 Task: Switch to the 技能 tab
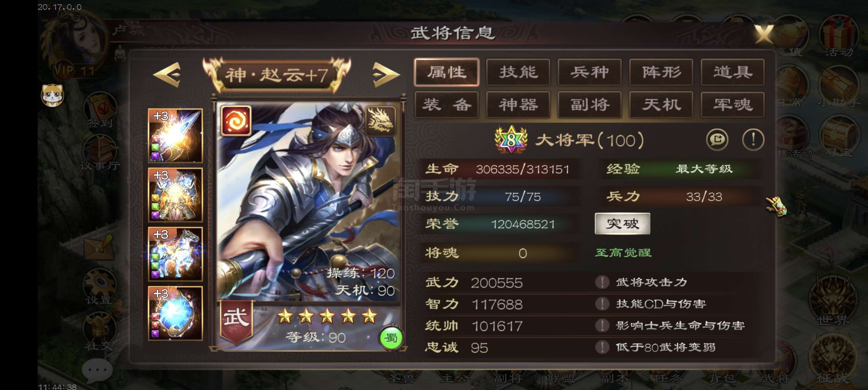point(518,72)
